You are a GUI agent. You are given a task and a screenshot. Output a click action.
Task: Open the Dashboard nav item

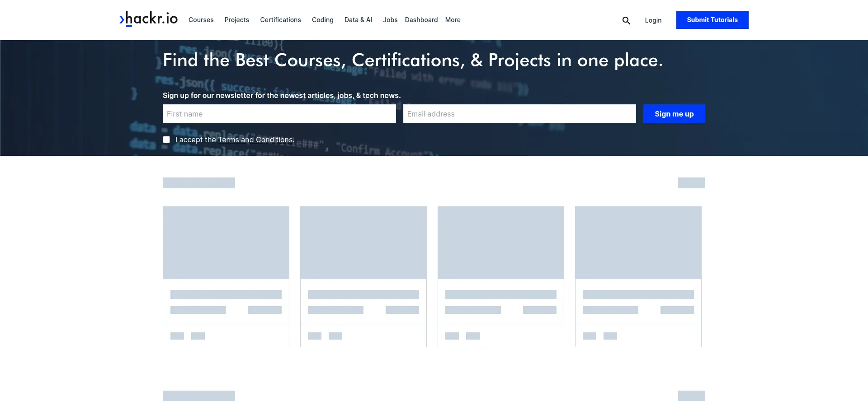[421, 20]
